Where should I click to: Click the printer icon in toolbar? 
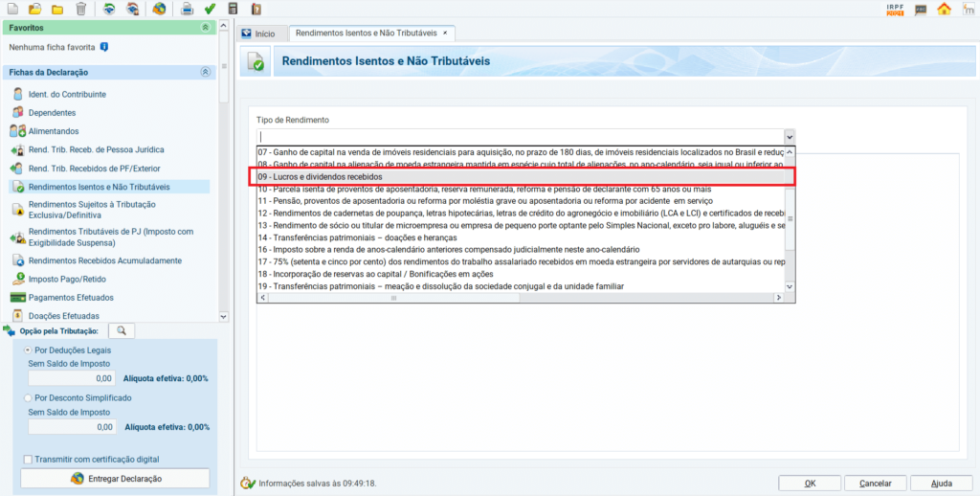pyautogui.click(x=187, y=9)
